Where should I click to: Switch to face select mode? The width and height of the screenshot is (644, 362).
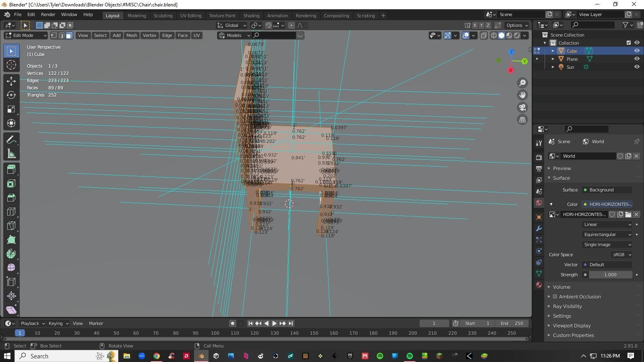(x=69, y=35)
